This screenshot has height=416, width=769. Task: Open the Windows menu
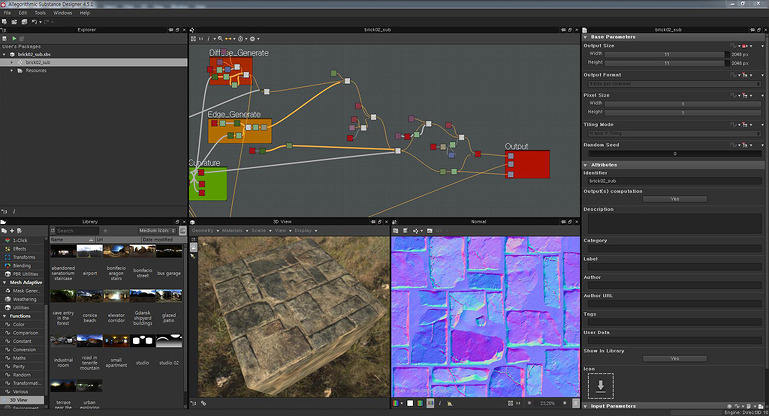point(62,13)
